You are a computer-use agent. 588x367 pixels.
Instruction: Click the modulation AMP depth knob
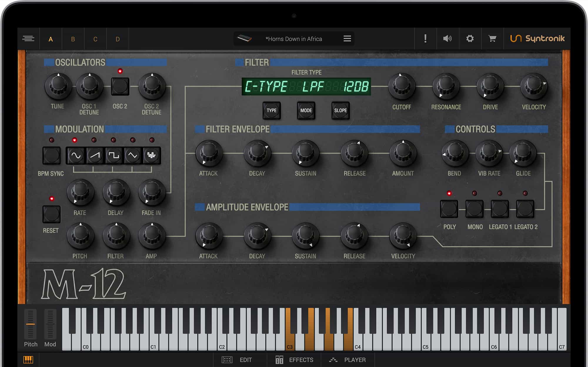tap(152, 236)
